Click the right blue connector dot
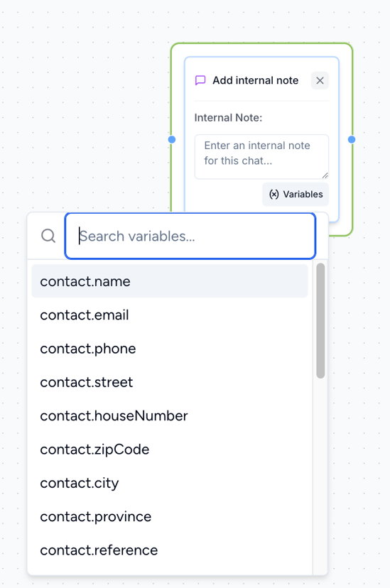 [x=352, y=139]
